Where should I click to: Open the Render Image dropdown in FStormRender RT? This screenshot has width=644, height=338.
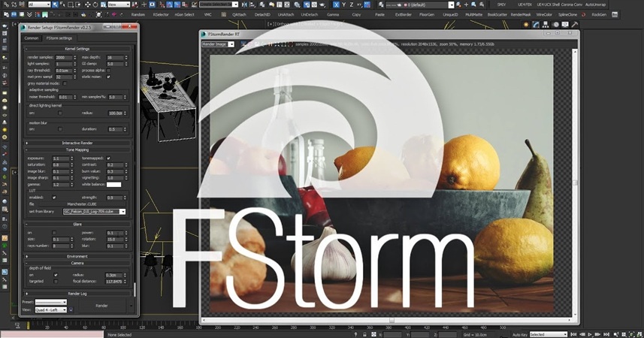click(218, 44)
